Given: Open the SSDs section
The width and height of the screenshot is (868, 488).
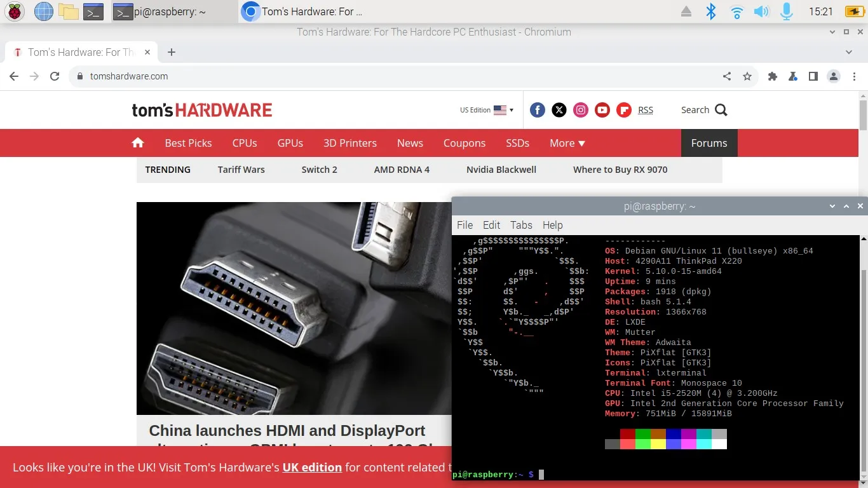Looking at the screenshot, I should click(518, 143).
